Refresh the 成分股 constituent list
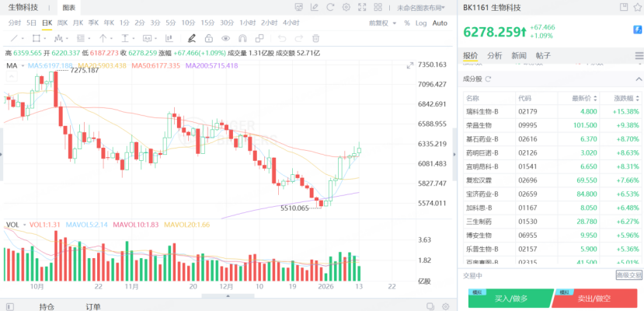This screenshot has width=644, height=311. 489,79
